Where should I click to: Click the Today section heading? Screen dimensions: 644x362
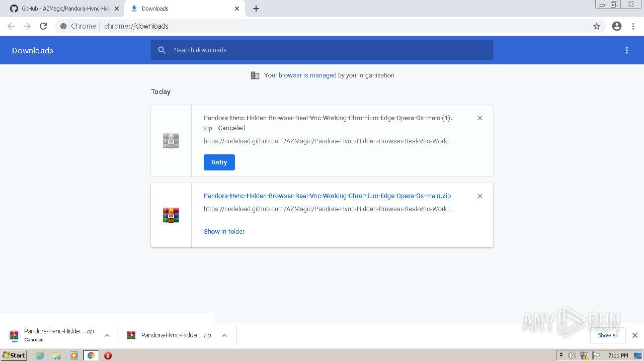coord(160,92)
